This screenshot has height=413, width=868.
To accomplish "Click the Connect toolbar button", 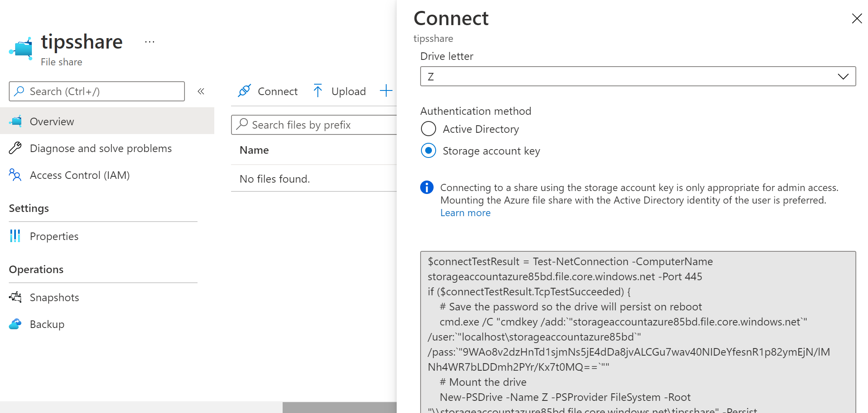I will (268, 91).
